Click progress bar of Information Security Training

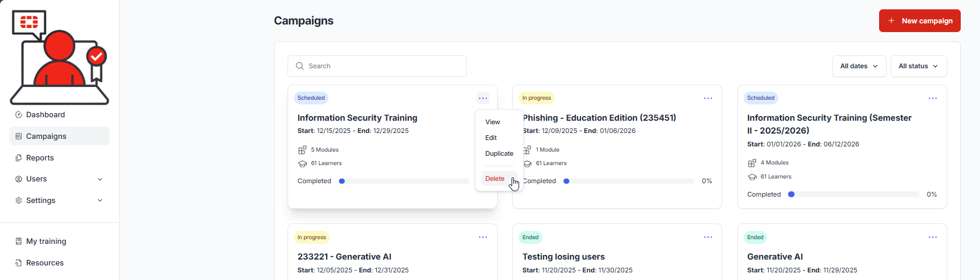(x=404, y=181)
